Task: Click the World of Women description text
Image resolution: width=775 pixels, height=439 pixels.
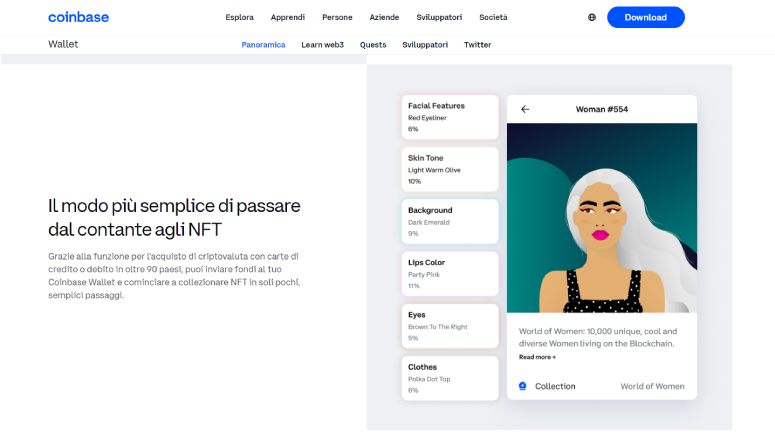Action: tap(598, 337)
